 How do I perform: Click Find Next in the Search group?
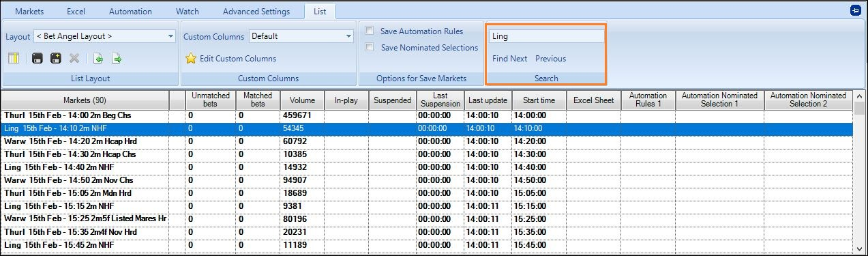509,59
